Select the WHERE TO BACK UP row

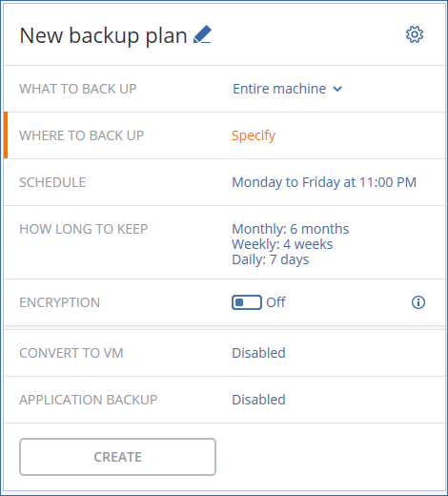(x=224, y=135)
